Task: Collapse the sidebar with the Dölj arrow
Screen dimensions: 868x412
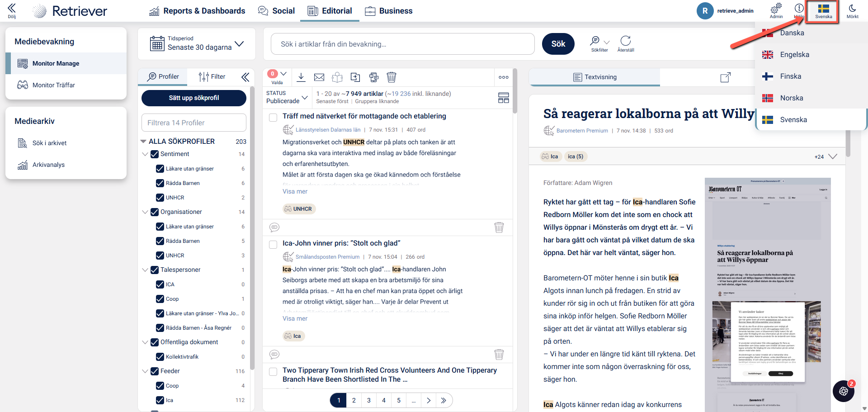Action: coord(12,10)
